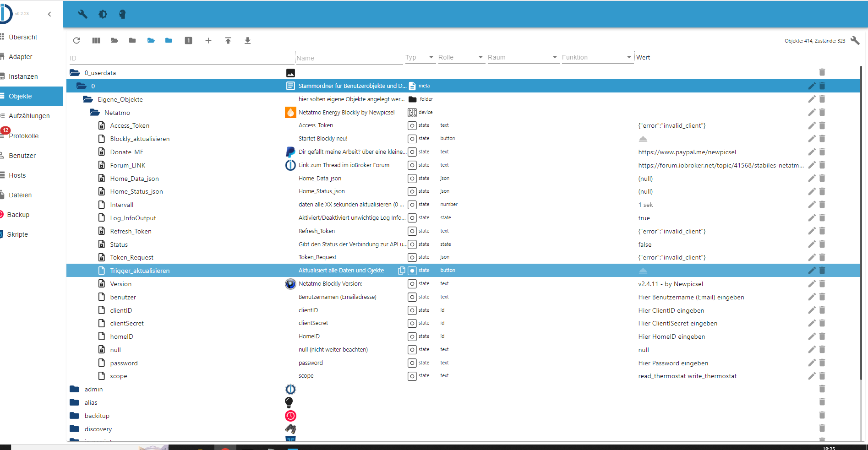Expand the alias folder
The image size is (868, 450).
point(75,402)
